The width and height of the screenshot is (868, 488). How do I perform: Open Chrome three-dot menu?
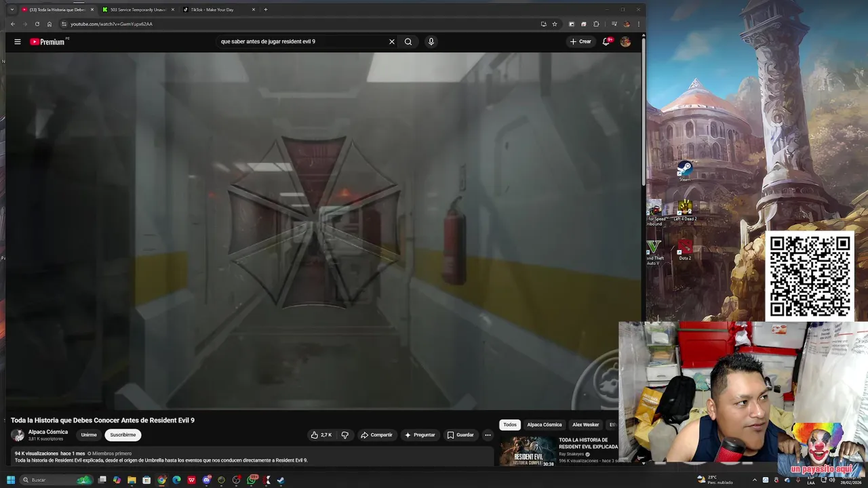pyautogui.click(x=638, y=24)
